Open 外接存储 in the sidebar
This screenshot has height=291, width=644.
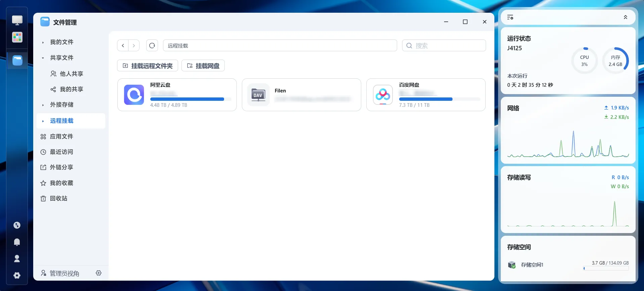click(x=62, y=104)
